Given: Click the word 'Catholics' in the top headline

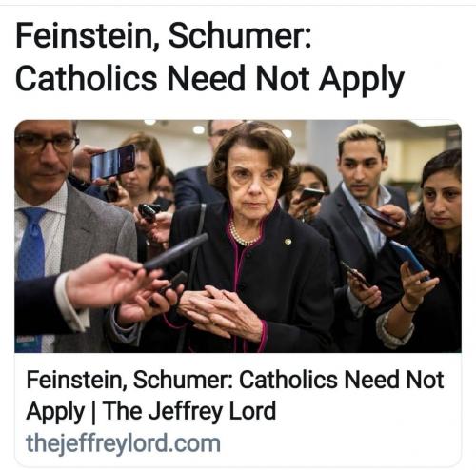Looking at the screenshot, I should 86,78.
